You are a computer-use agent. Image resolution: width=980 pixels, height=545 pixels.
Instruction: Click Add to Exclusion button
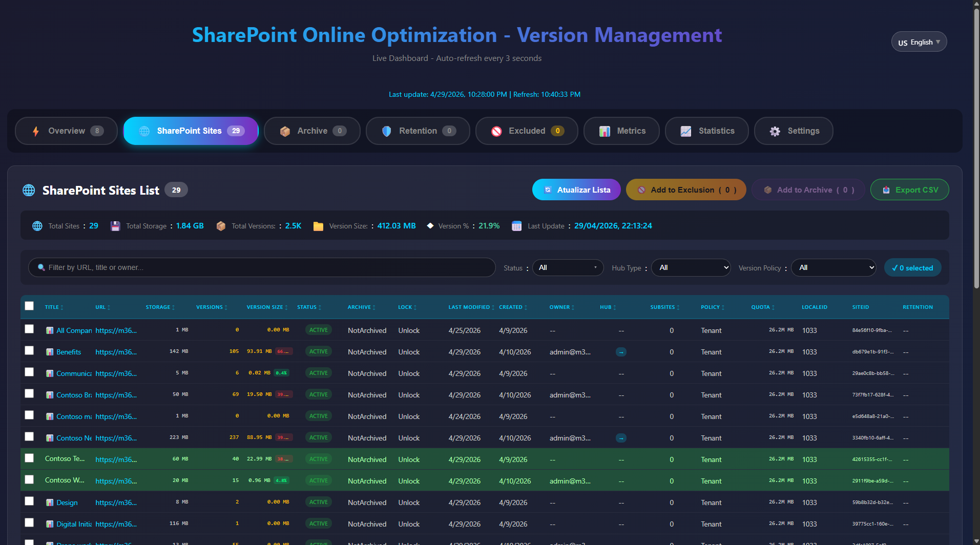pyautogui.click(x=686, y=190)
